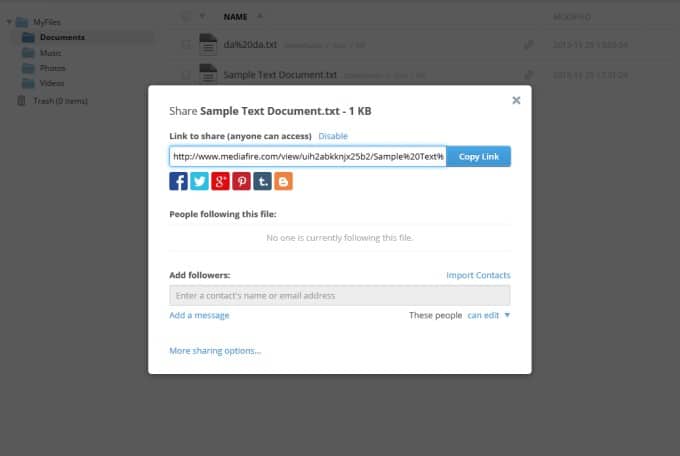Focus the add followers contact field
680x456 pixels.
click(340, 296)
